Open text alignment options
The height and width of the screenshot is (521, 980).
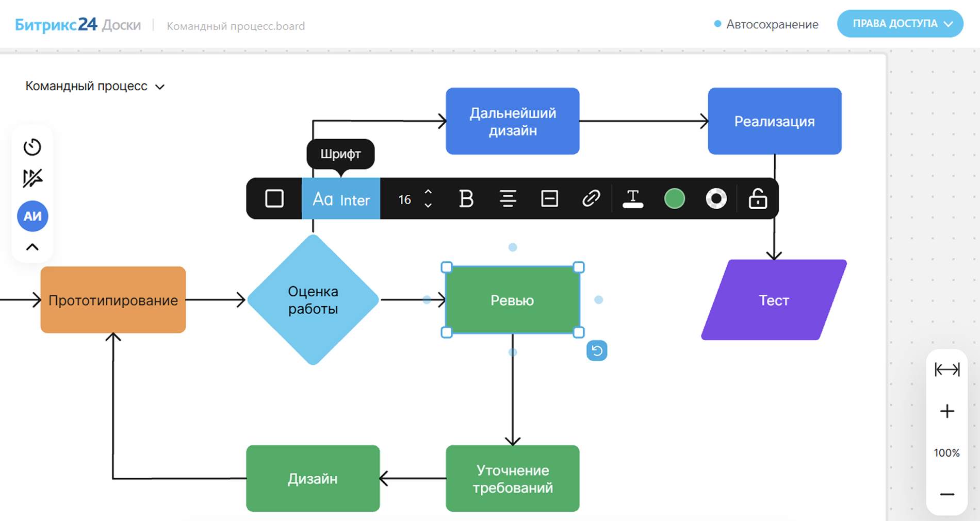pos(508,198)
